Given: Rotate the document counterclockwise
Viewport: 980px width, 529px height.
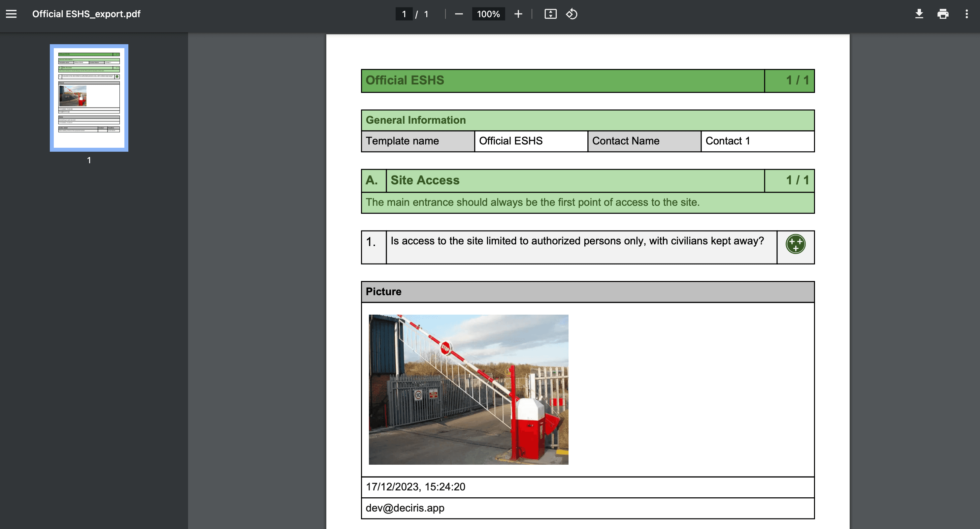Looking at the screenshot, I should point(572,14).
